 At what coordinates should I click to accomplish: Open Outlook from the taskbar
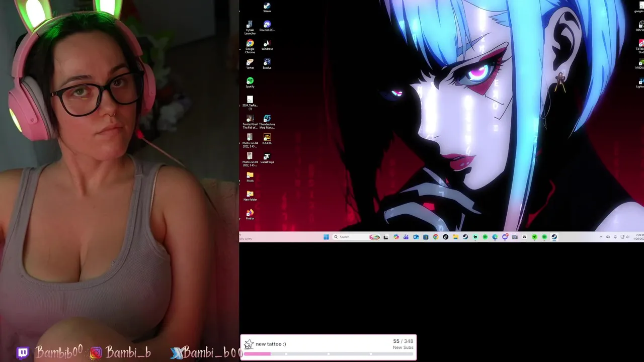[416, 237]
